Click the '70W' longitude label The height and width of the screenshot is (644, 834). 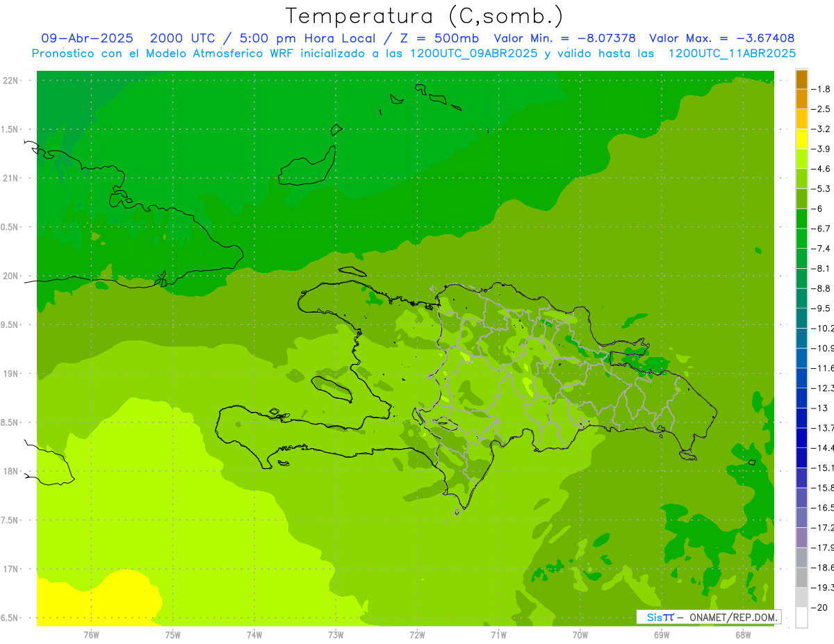click(x=580, y=634)
